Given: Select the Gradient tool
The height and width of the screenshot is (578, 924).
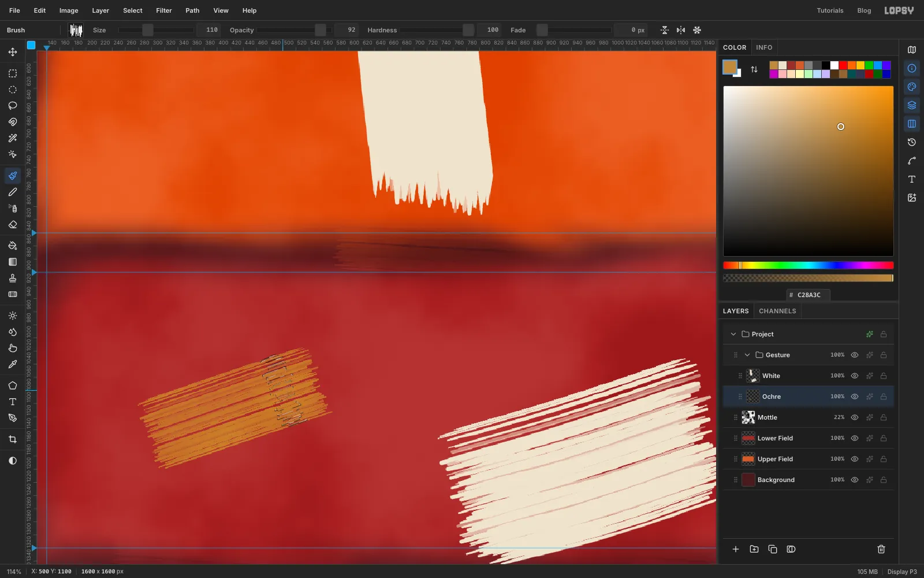Looking at the screenshot, I should 13,262.
